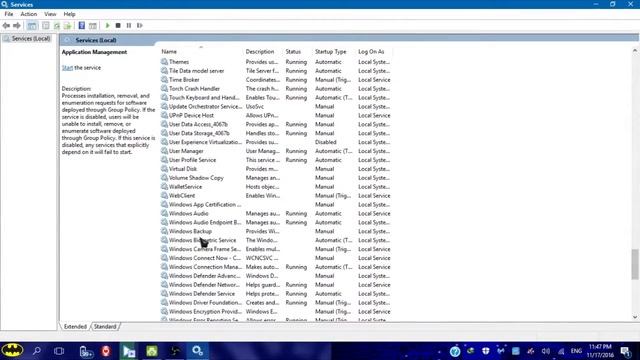Open the Batman logo Start button

(x=12, y=350)
